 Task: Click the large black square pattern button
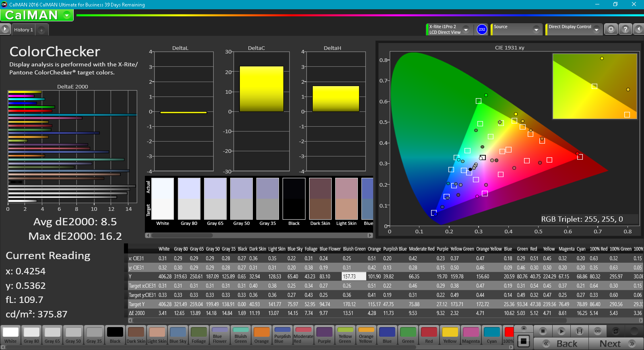click(523, 341)
